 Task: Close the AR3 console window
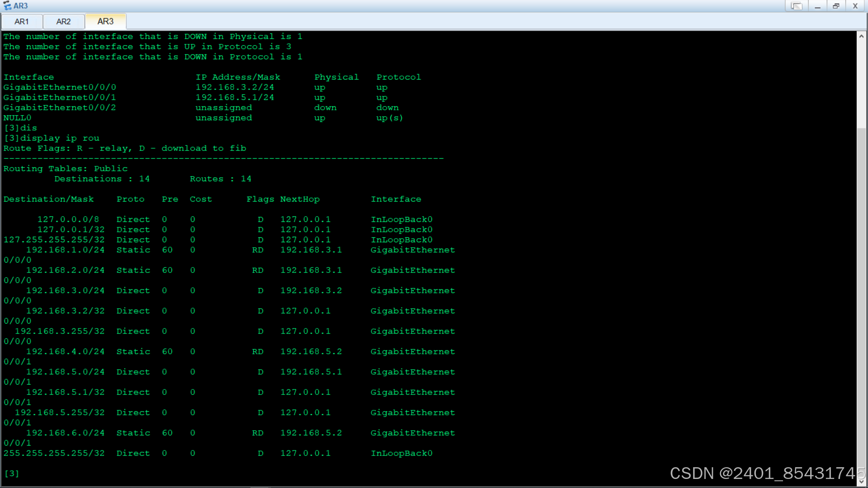point(855,6)
